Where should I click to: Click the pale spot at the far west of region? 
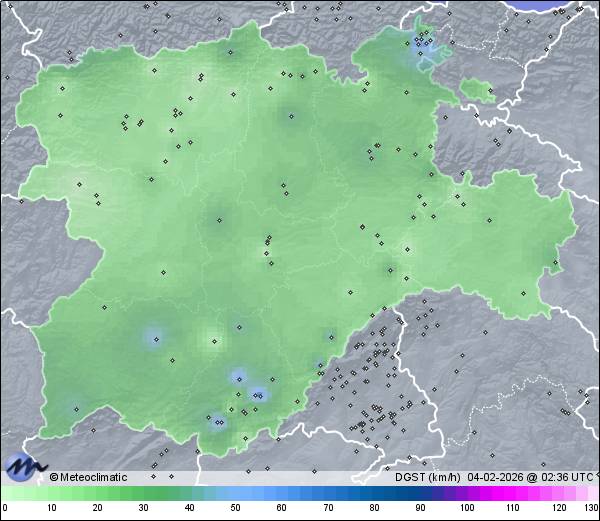[x=78, y=183]
